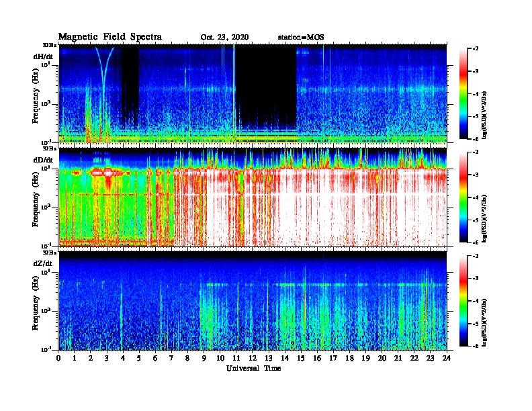Click hour "7" on the Universal Time axis
This screenshot has width=532, height=411.
pyautogui.click(x=172, y=359)
